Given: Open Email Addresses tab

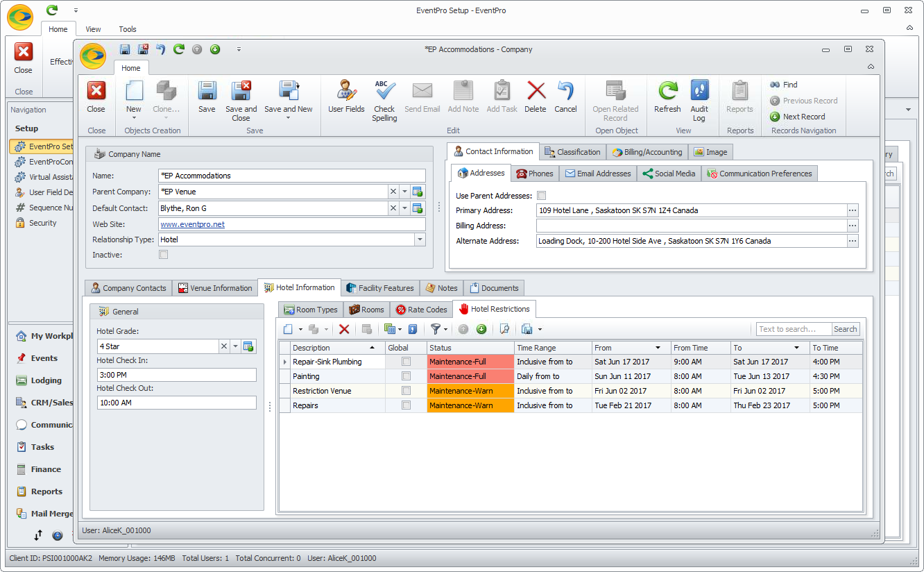Looking at the screenshot, I should click(598, 174).
